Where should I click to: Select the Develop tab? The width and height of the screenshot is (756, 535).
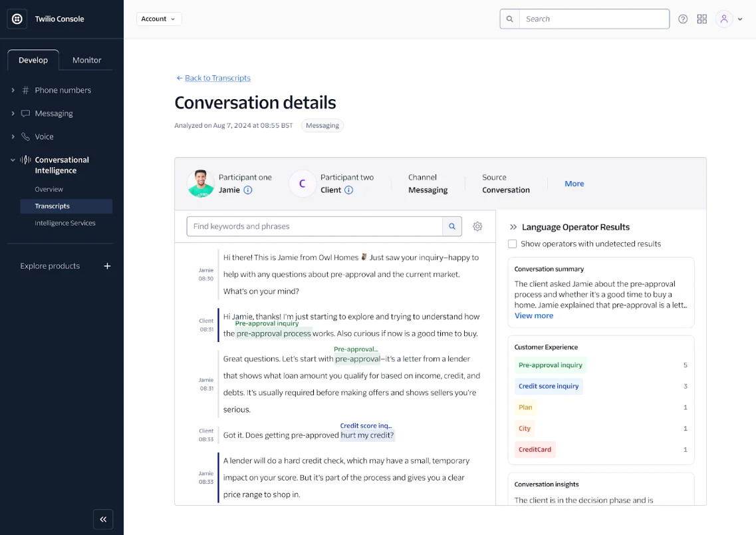tap(33, 60)
